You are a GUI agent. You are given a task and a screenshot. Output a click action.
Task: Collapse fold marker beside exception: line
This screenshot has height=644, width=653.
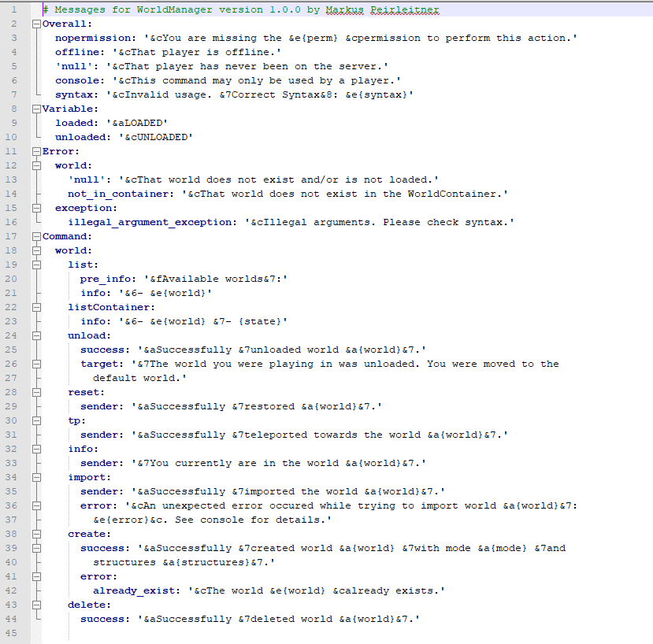[x=37, y=208]
